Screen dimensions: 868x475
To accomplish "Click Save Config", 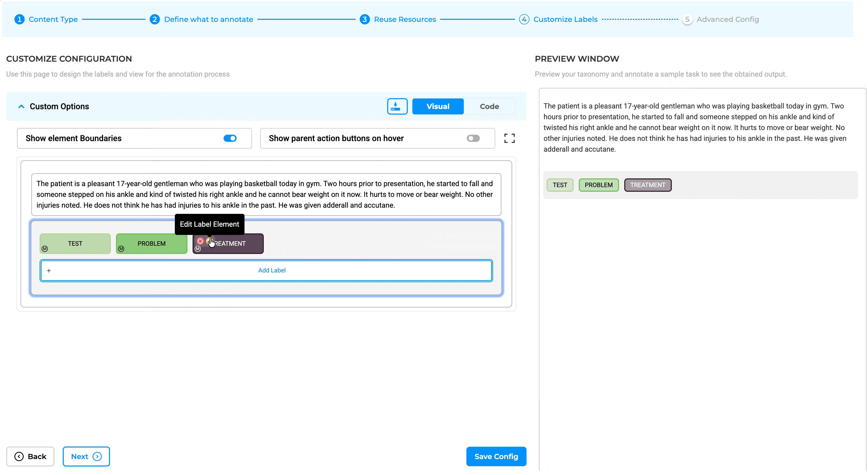I will click(496, 456).
